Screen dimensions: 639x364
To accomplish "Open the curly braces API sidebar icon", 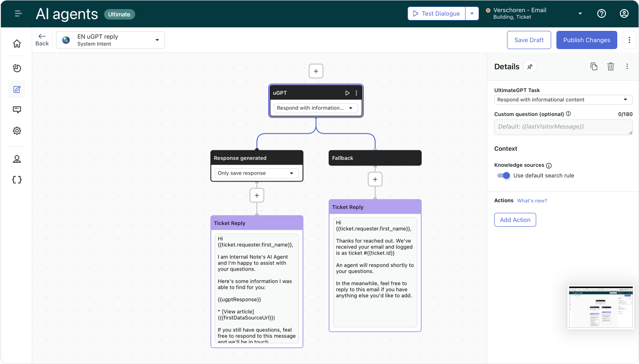I will pos(17,180).
